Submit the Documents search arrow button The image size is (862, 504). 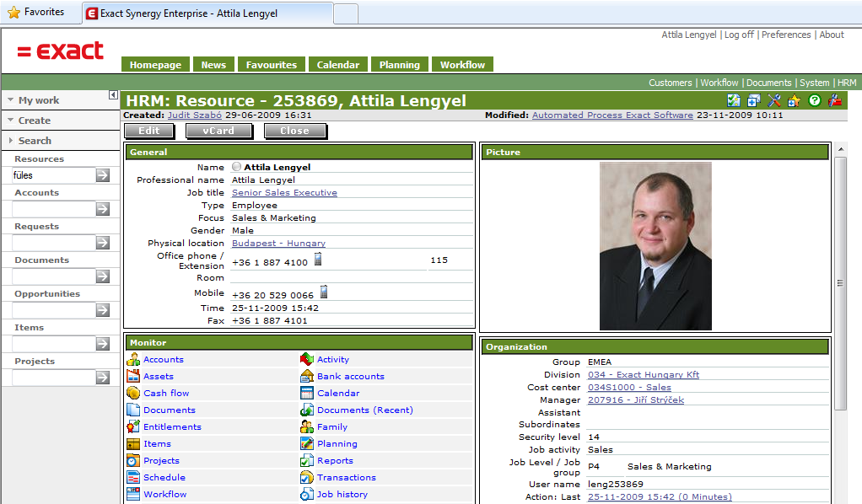tap(103, 276)
